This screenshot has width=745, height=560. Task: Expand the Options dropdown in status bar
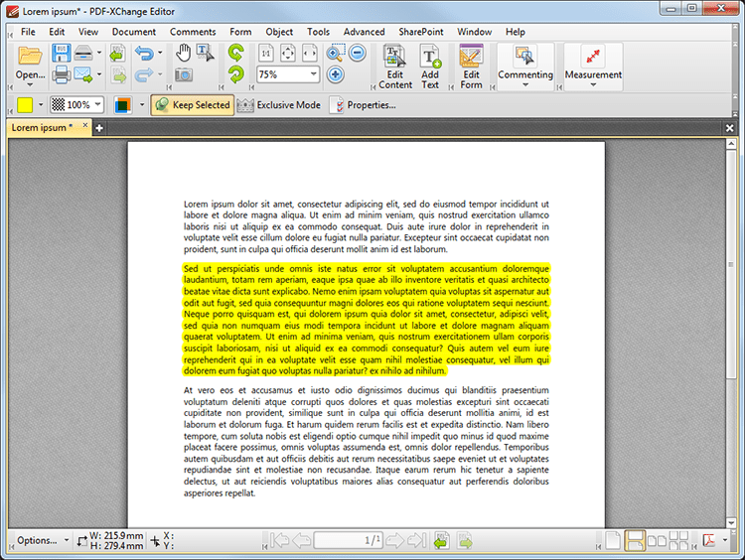click(x=66, y=540)
